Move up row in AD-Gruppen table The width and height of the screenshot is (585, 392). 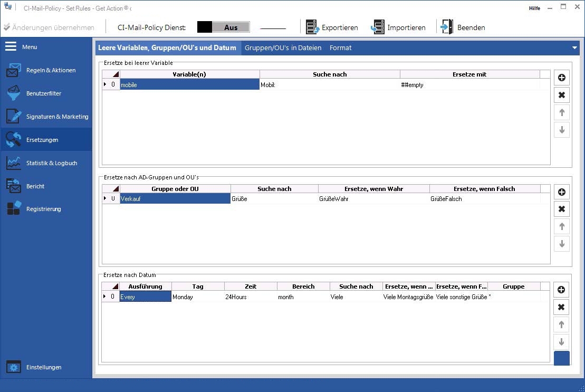click(x=561, y=226)
